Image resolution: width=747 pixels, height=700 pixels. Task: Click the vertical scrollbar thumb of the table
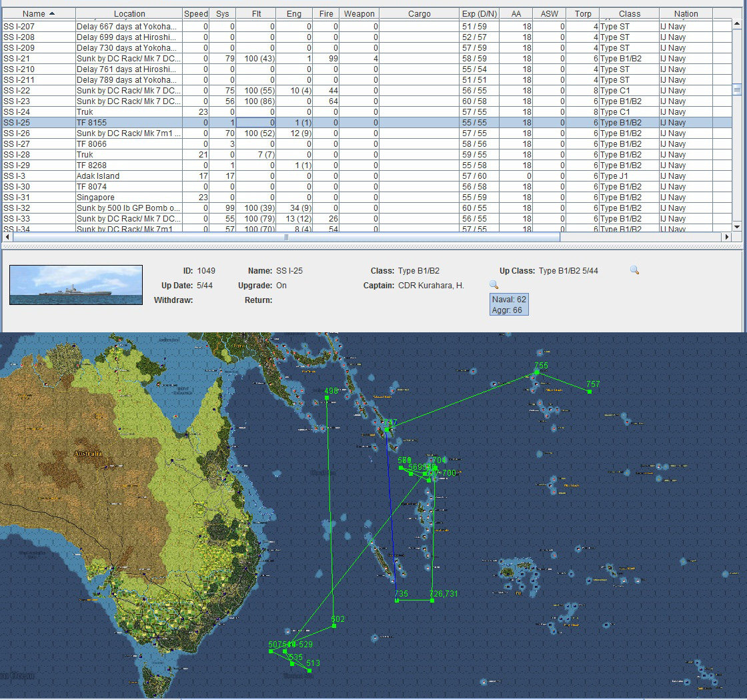(737, 90)
